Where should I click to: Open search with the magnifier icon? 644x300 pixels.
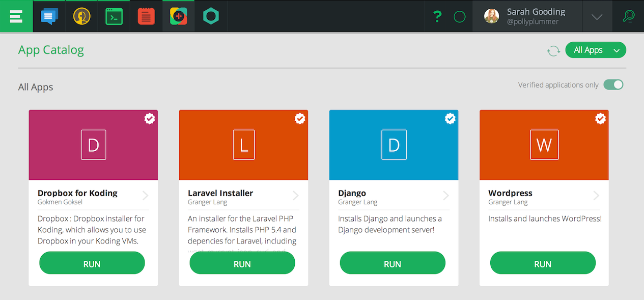628,16
